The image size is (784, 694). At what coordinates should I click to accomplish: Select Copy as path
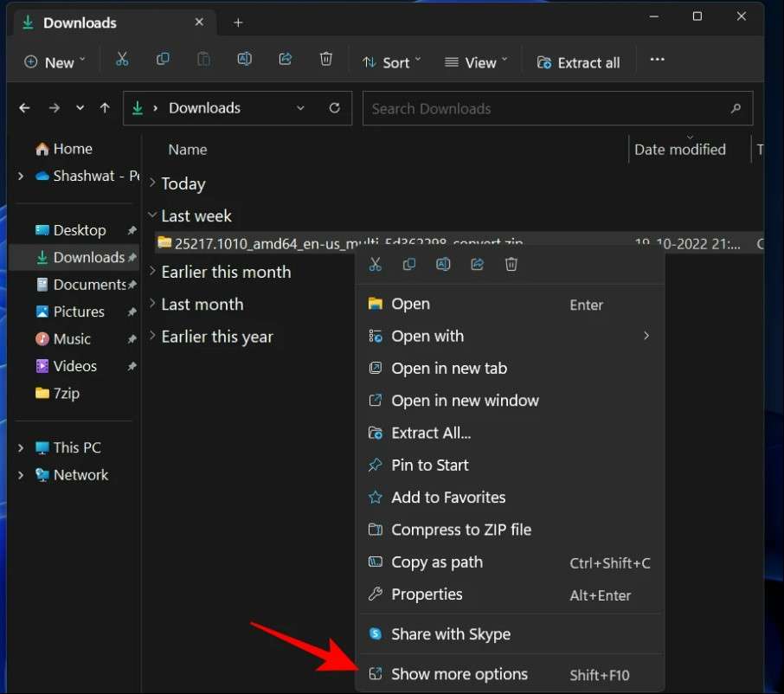click(510, 562)
